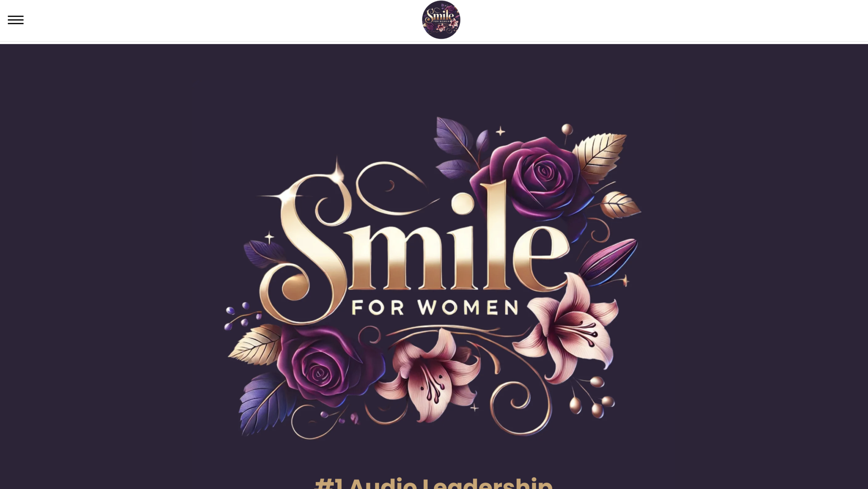This screenshot has width=868, height=489.
Task: Click the "FOR WOMEN" text in hero image
Action: [435, 307]
